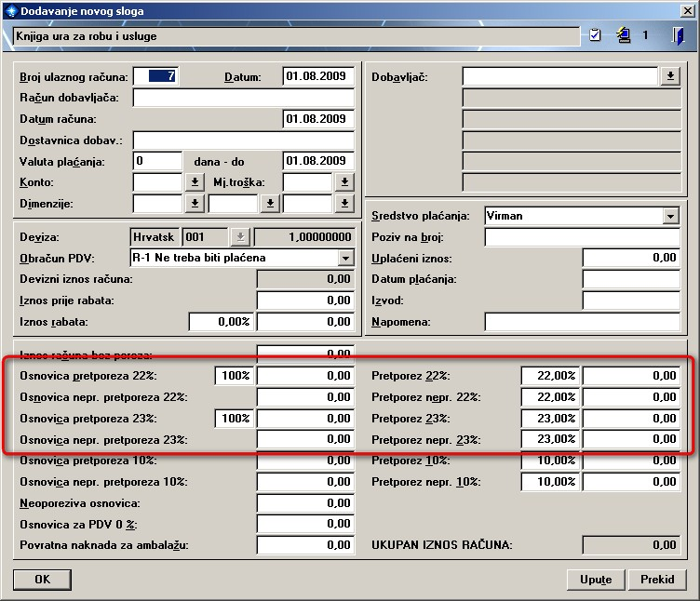Focus the Broj ulaznog računa field
Image resolution: width=700 pixels, height=601 pixels.
point(155,76)
